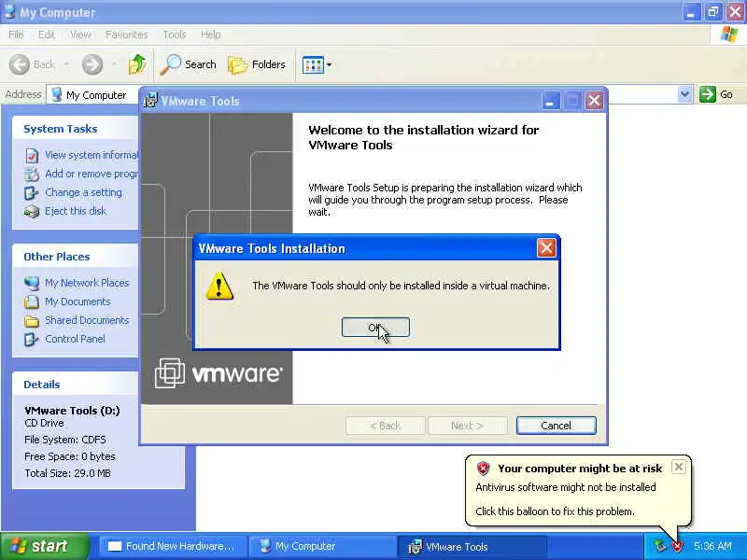Viewport: 747px width, 560px height.
Task: Close the security alert balloon
Action: point(679,467)
